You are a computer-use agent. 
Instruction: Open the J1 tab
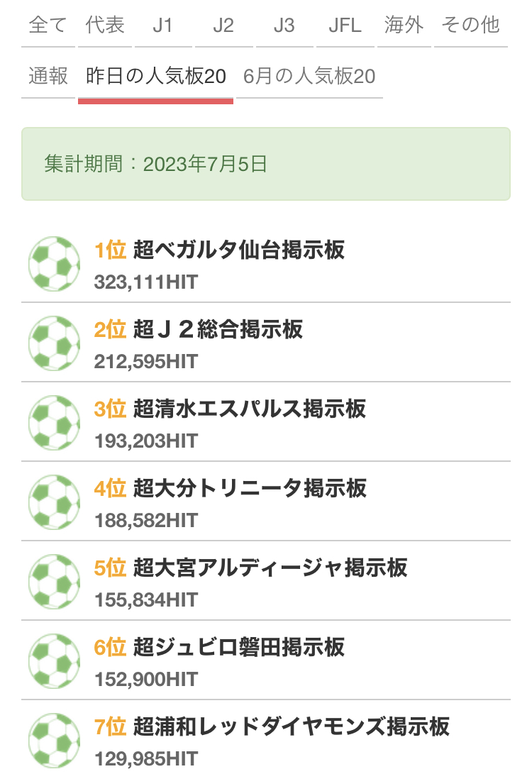point(162,26)
